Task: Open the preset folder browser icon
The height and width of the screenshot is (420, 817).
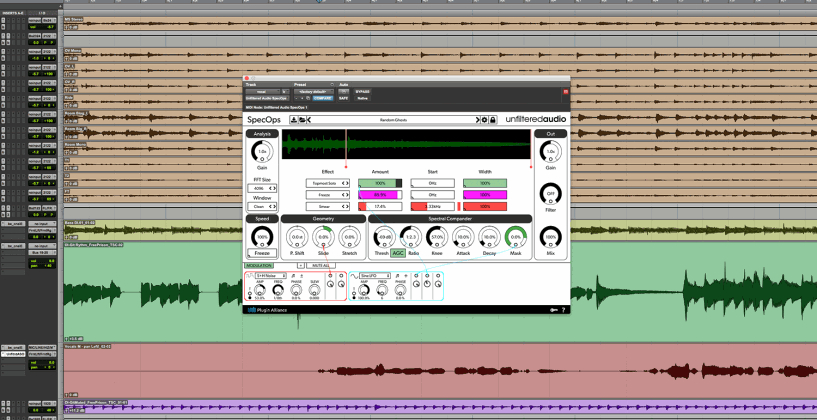Action: click(301, 120)
